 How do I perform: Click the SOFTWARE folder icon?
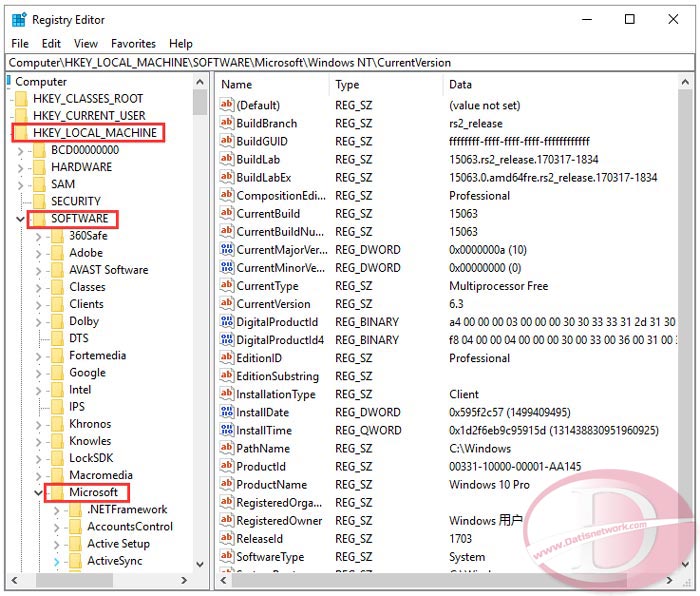(x=39, y=218)
